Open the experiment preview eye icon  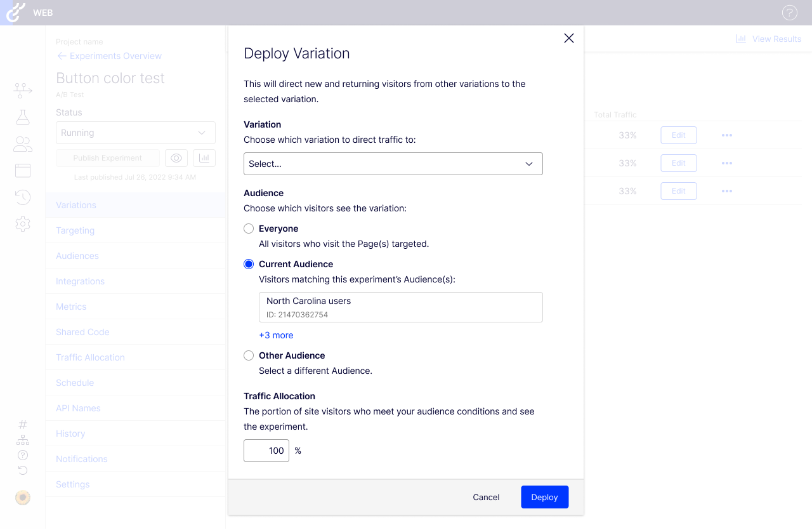click(176, 157)
